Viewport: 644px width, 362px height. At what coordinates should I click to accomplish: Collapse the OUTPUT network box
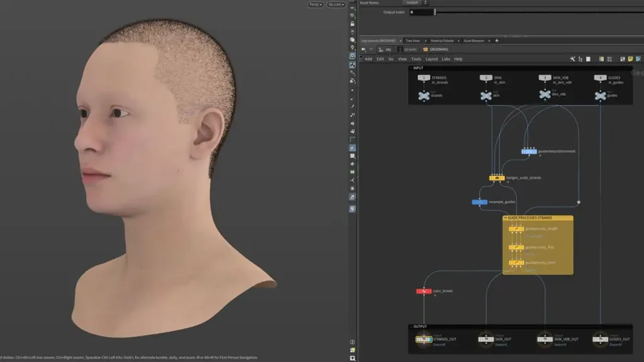pyautogui.click(x=411, y=326)
